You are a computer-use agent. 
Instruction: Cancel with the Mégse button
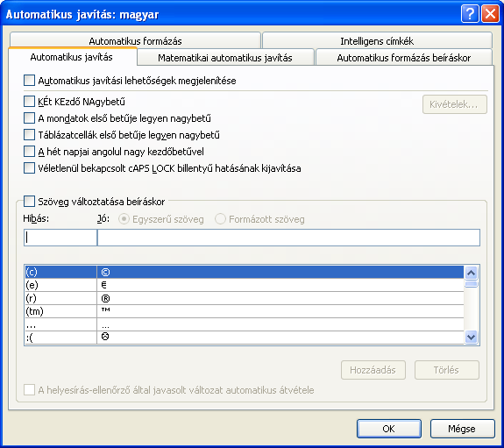[462, 429]
